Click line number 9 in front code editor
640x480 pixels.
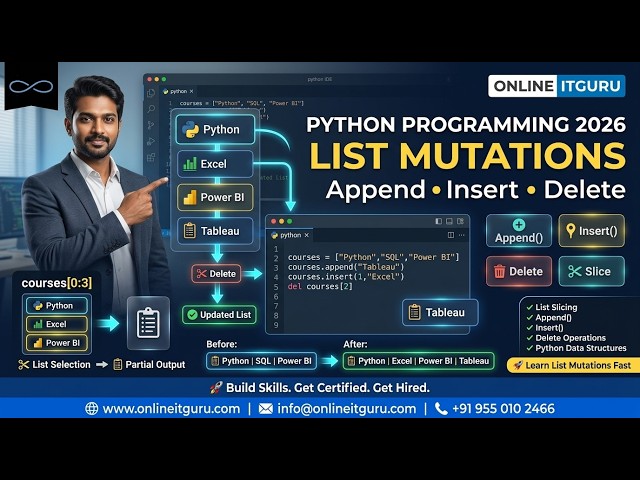(x=276, y=325)
